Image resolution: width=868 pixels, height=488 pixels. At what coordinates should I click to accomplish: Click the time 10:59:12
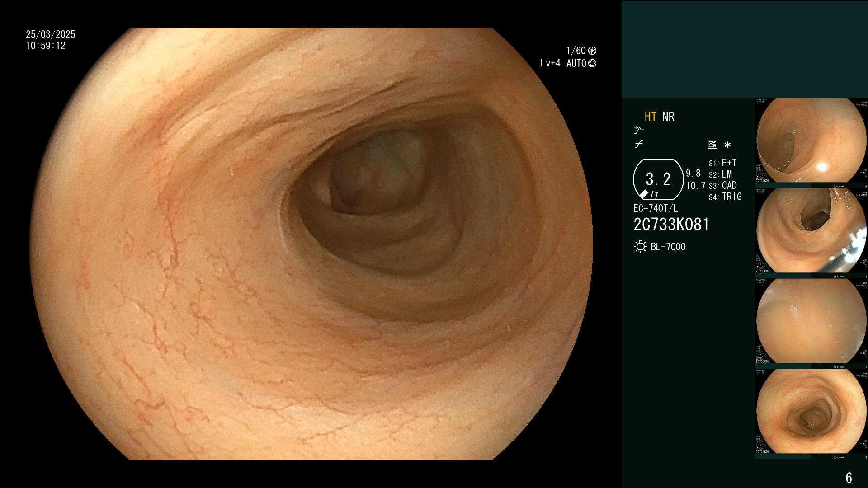coord(46,46)
